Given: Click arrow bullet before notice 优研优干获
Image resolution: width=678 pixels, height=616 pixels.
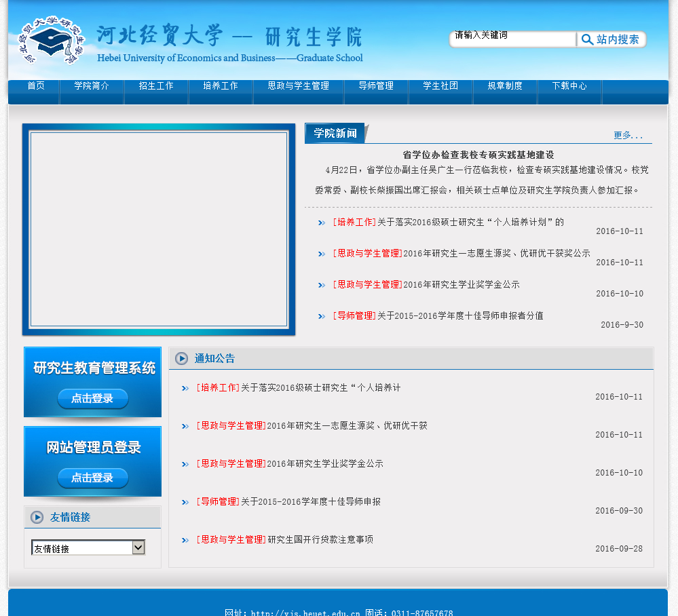Looking at the screenshot, I should (x=185, y=426).
